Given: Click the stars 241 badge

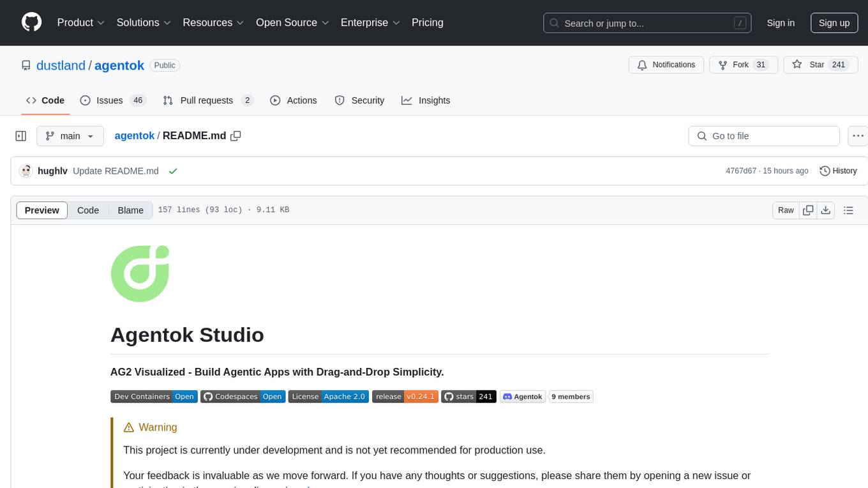Looking at the screenshot, I should point(468,397).
